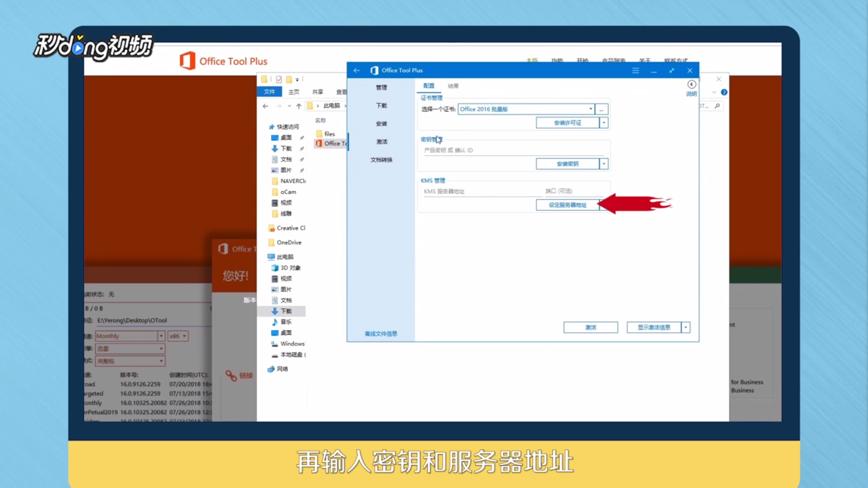
Task: Select 此电脑 in navigation pane
Action: [281, 257]
